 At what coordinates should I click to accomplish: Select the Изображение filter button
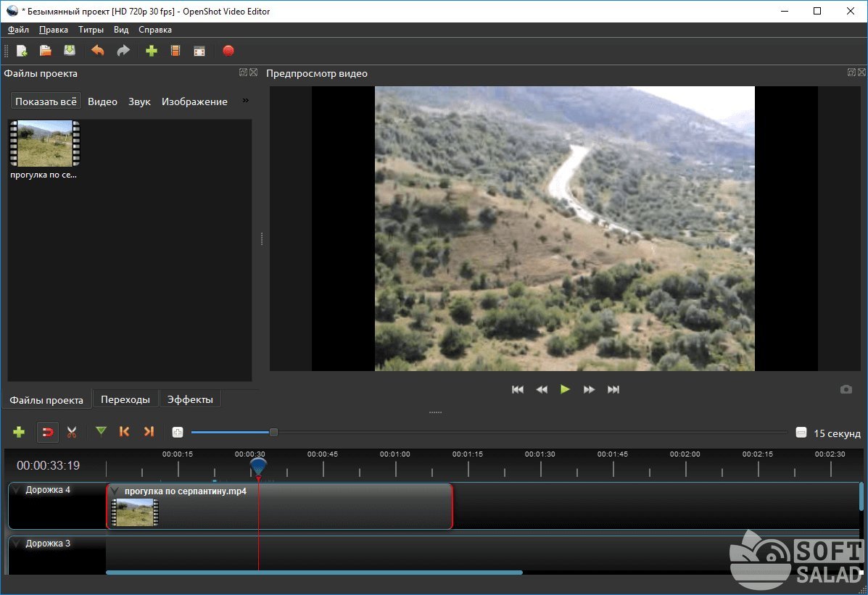(194, 101)
